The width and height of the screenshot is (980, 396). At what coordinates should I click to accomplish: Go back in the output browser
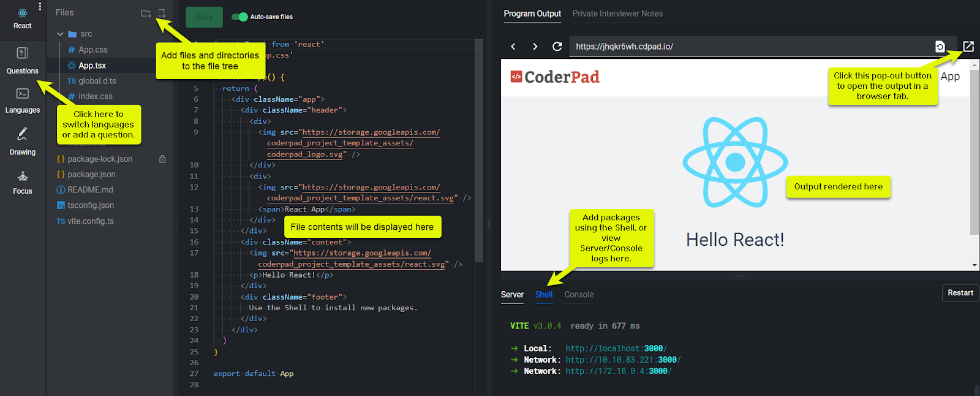click(513, 47)
